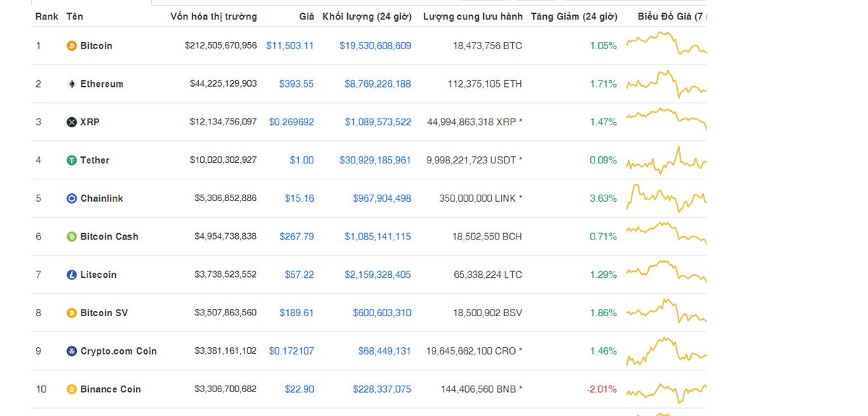Click Binance Coin price $22.90
The image size is (868, 416).
click(299, 389)
